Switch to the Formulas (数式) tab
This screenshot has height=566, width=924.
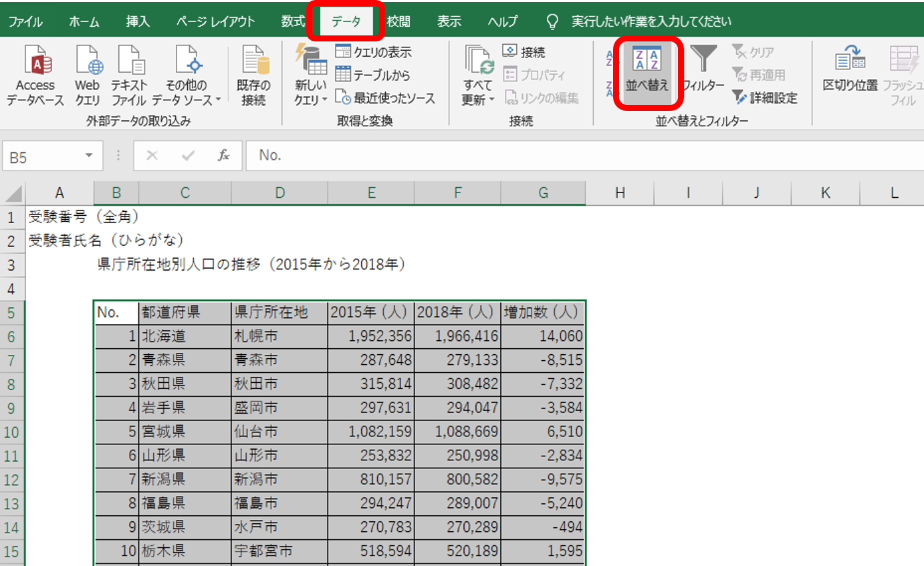coord(293,21)
